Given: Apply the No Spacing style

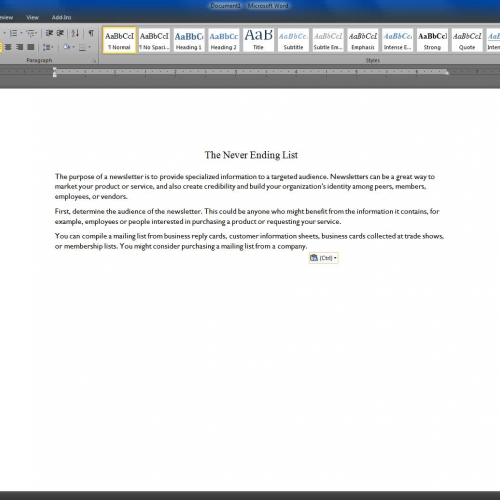Looking at the screenshot, I should pos(154,40).
